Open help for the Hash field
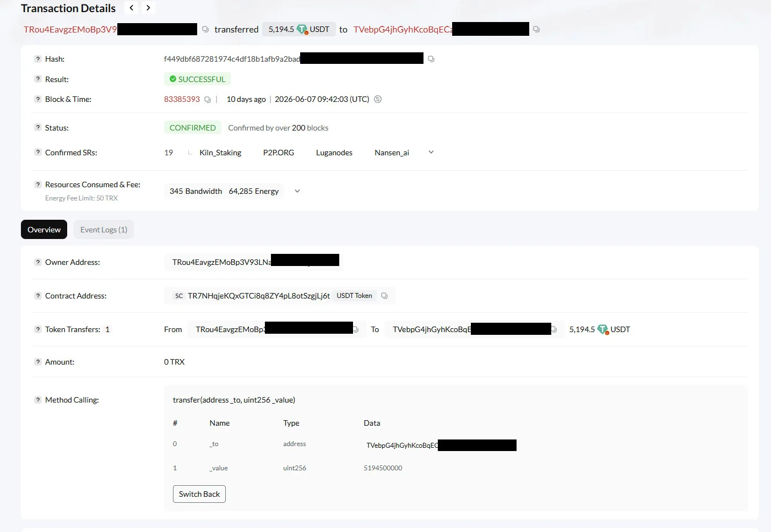 pos(38,58)
